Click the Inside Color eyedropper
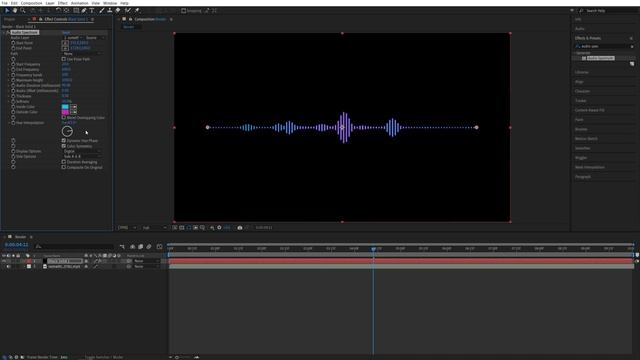This screenshot has width=640, height=360. pyautogui.click(x=73, y=107)
